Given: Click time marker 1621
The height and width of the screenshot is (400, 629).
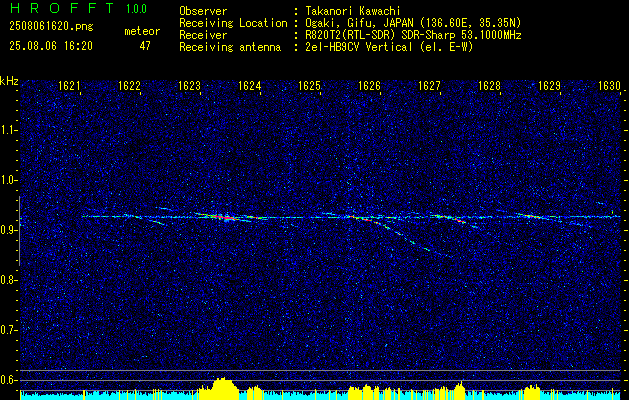Looking at the screenshot, I should pyautogui.click(x=69, y=85).
